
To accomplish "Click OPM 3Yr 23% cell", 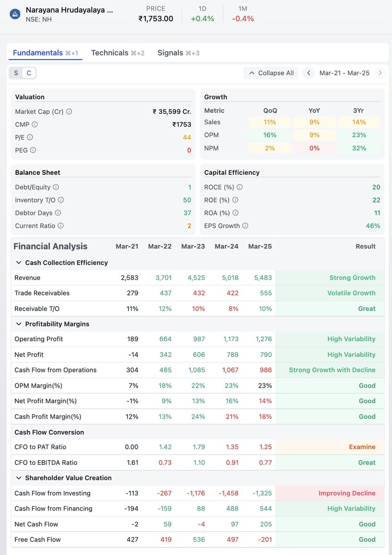I will [x=359, y=135].
